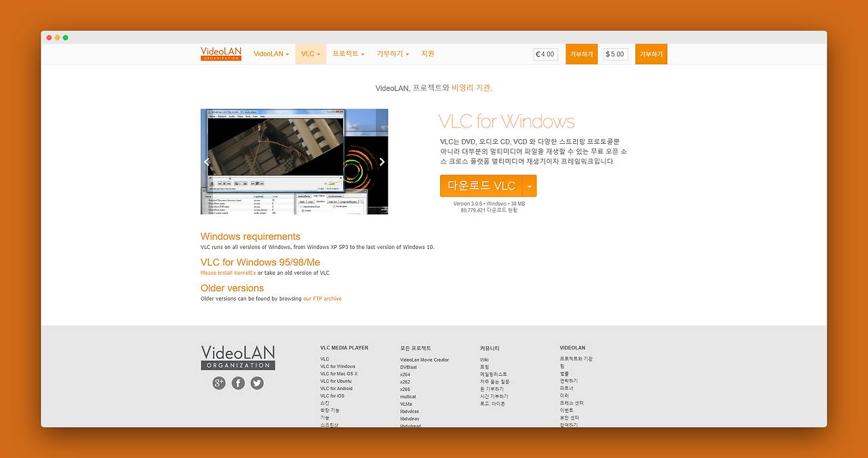868x458 pixels.
Task: Open Wiki footer link
Action: [x=484, y=360]
